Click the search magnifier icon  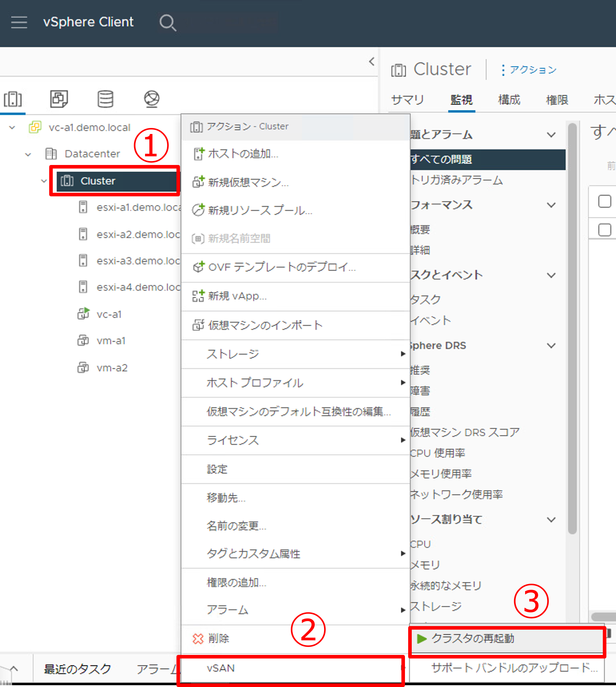click(x=168, y=23)
